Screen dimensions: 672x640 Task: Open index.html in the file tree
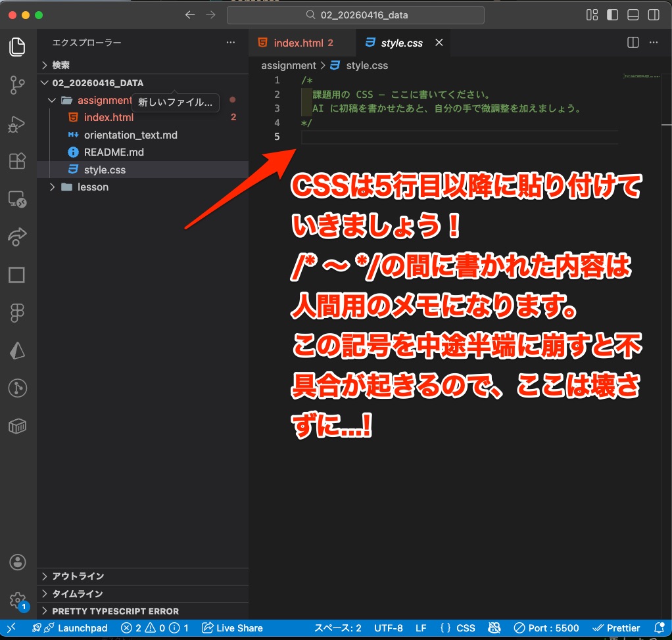pos(143,118)
